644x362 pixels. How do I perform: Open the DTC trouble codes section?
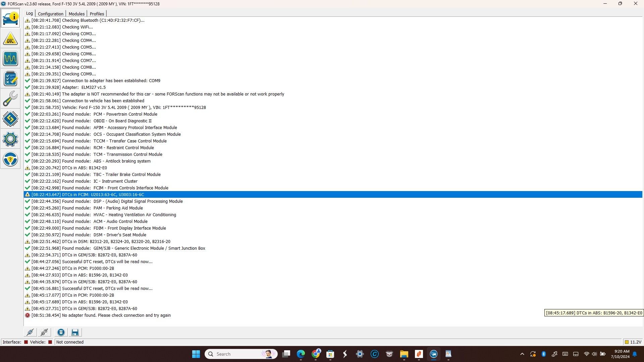coord(10,39)
